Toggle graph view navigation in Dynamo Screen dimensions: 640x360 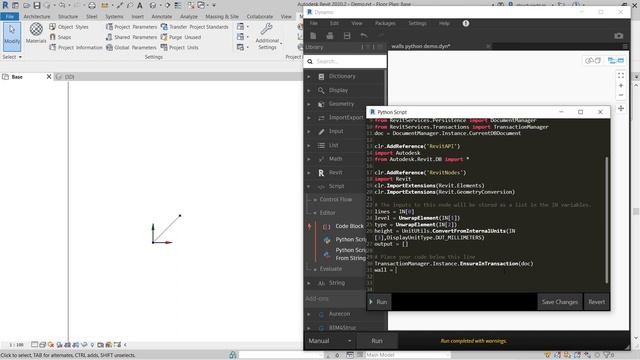pyautogui.click(x=616, y=60)
